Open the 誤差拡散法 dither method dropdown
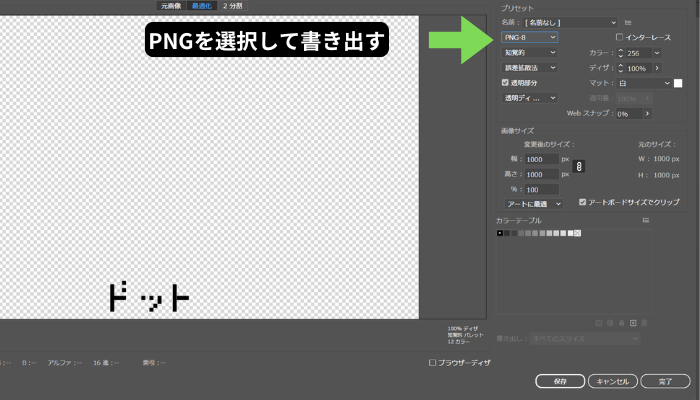 [529, 68]
